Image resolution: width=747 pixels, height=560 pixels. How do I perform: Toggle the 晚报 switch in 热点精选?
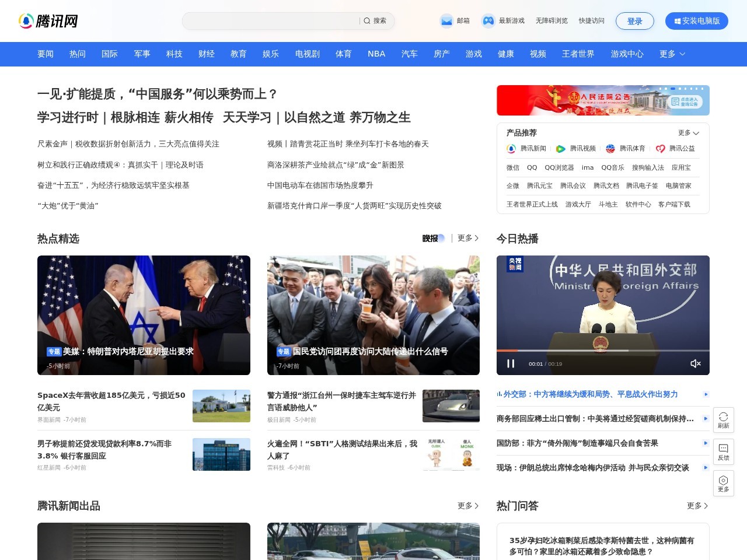(432, 239)
